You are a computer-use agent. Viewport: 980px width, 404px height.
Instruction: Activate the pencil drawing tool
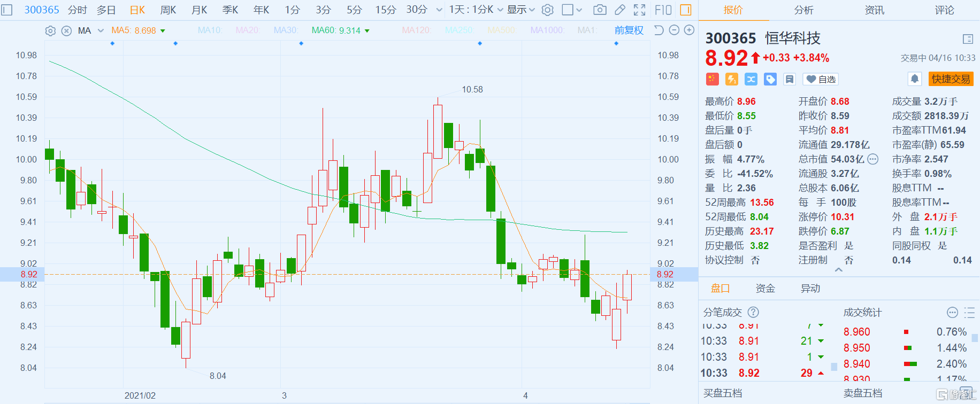619,10
